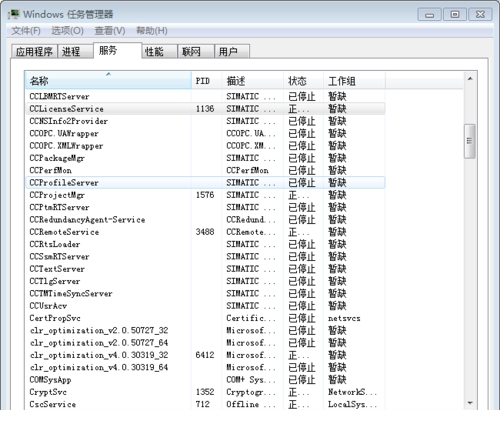Image resolution: width=500 pixels, height=426 pixels.
Task: Select the CCLBMRTServer service row
Action: (x=205, y=96)
